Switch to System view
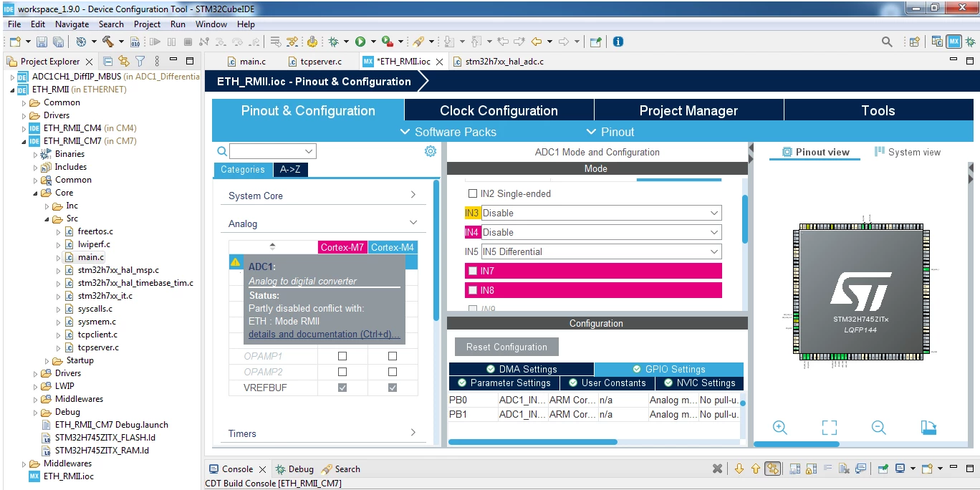The image size is (980, 490). point(907,152)
